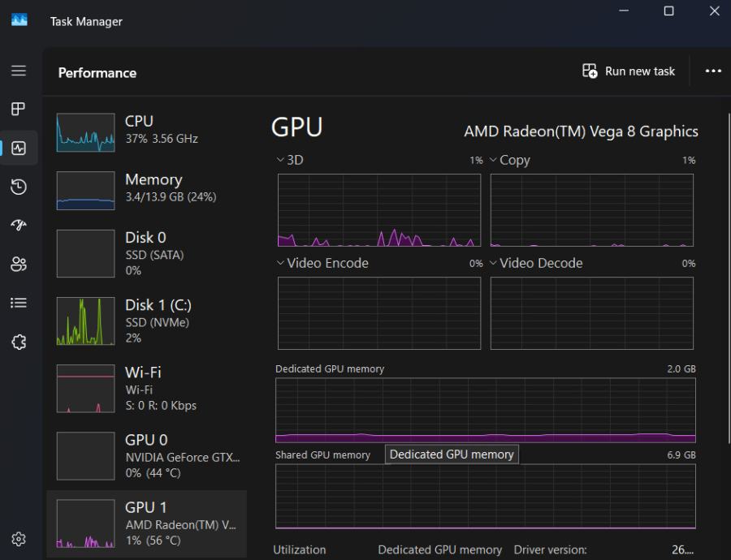The height and width of the screenshot is (560, 731).
Task: Select the CPU performance item
Action: (x=146, y=131)
